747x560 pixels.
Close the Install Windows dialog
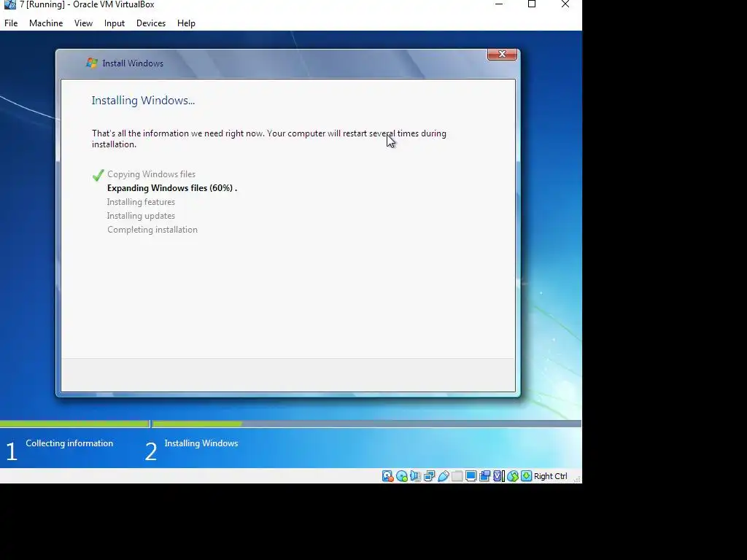pyautogui.click(x=502, y=54)
